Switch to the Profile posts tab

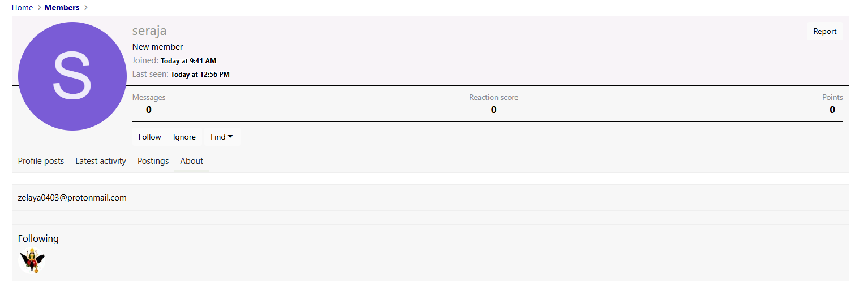tap(41, 161)
